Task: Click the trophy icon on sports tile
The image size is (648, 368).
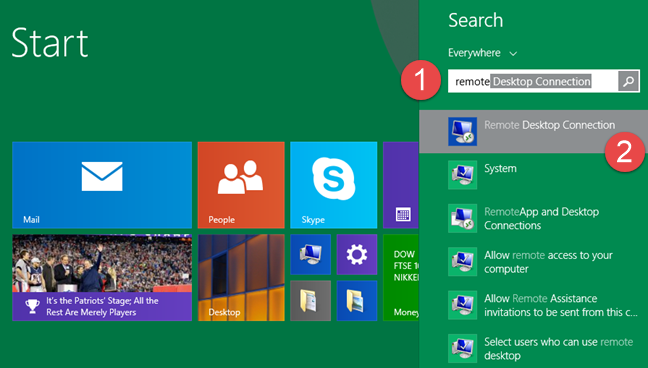Action: [32, 306]
